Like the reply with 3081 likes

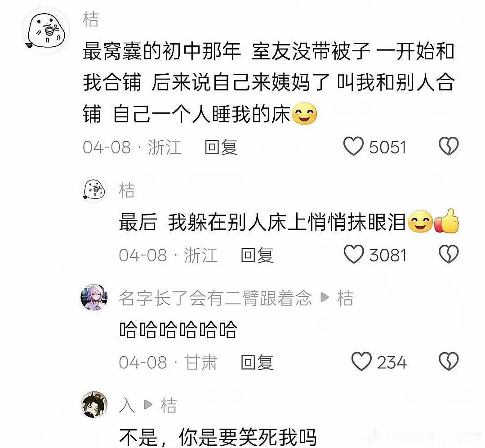(353, 254)
